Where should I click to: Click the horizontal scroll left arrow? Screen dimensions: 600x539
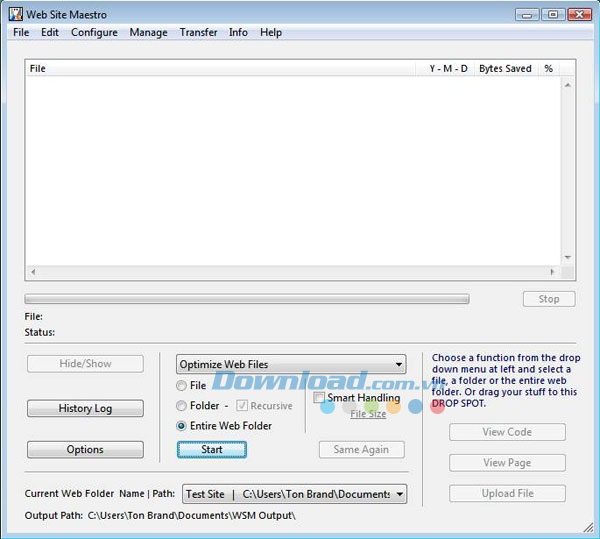click(x=33, y=272)
